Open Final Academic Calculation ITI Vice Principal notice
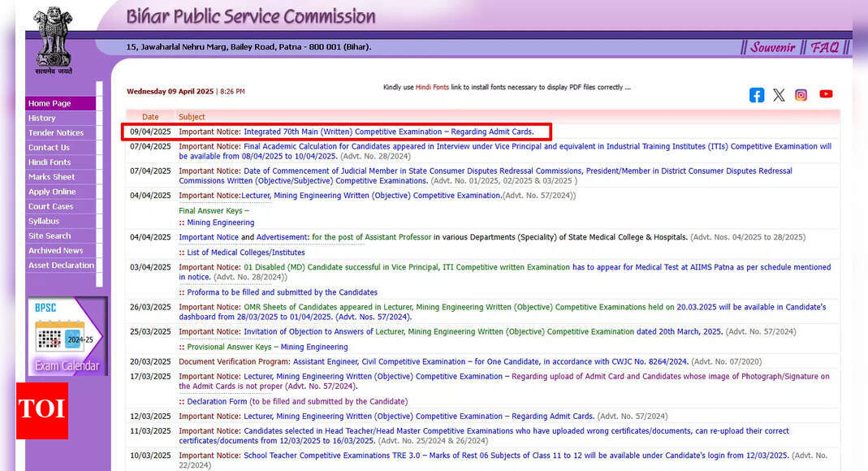The image size is (868, 471). [x=505, y=151]
